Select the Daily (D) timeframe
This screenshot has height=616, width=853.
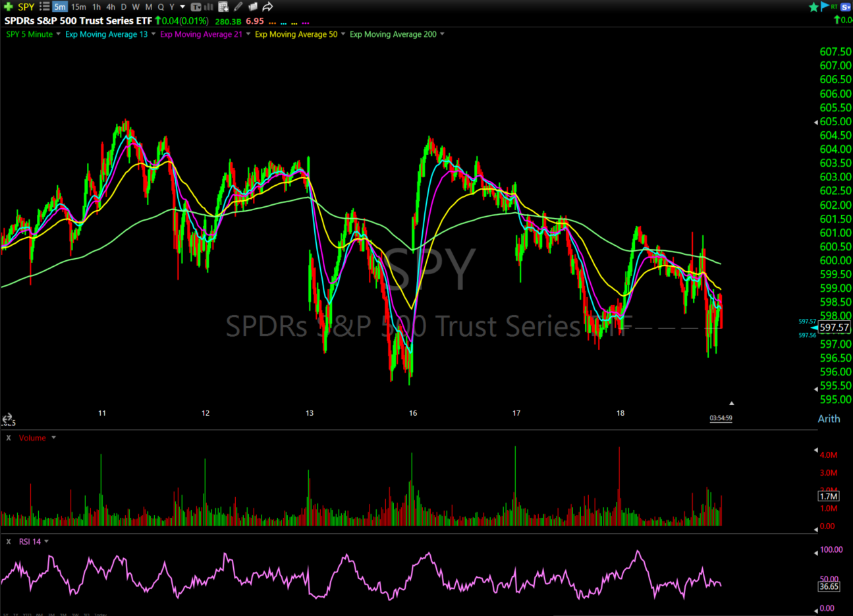pyautogui.click(x=123, y=7)
